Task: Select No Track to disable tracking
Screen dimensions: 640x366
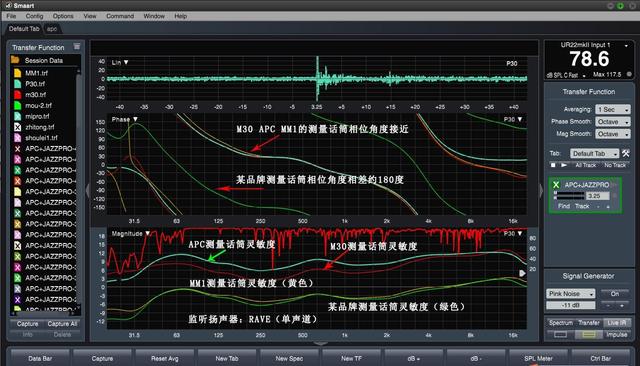Action: 615,165
